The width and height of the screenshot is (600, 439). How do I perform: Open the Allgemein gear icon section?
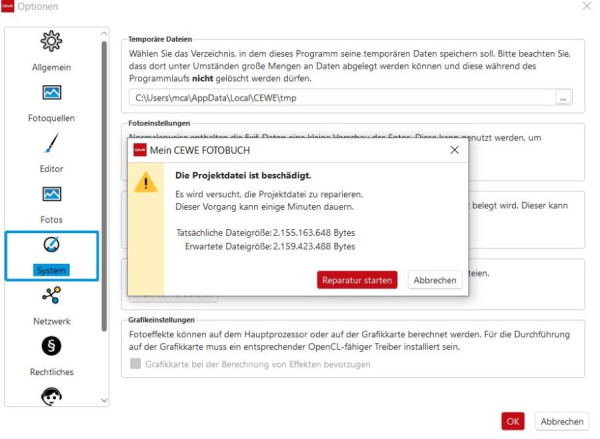coord(51,41)
